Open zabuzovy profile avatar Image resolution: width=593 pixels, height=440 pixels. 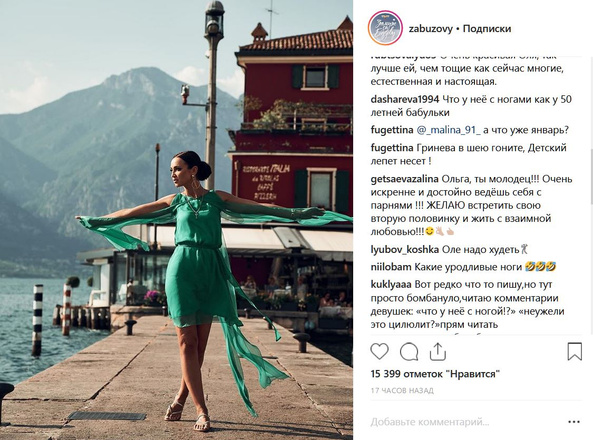[385, 29]
